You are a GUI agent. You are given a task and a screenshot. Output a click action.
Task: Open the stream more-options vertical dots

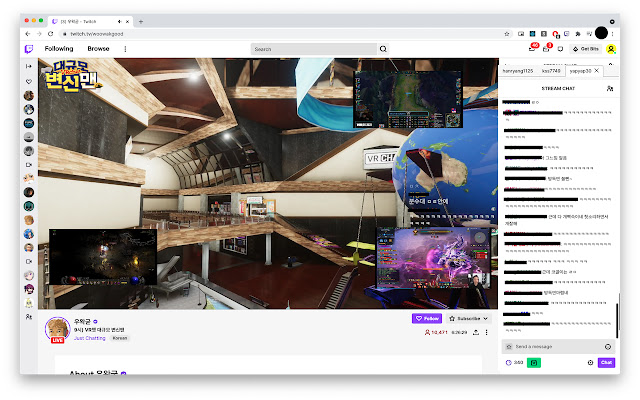[487, 333]
